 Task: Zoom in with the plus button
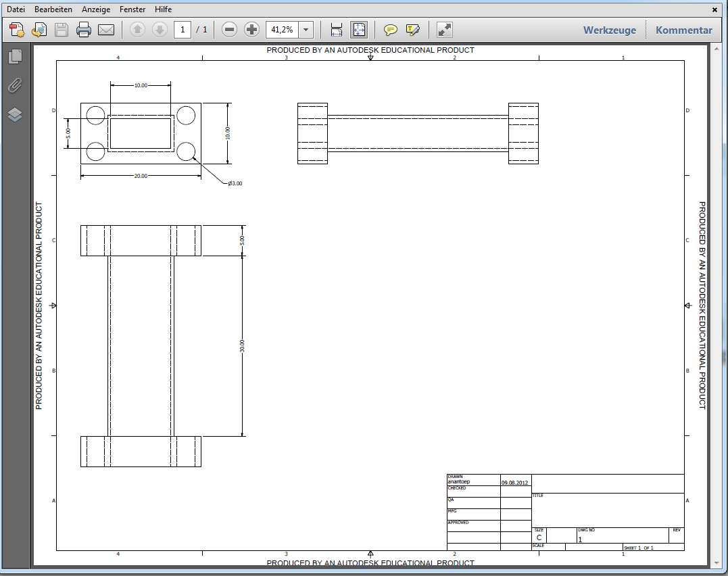(x=252, y=30)
